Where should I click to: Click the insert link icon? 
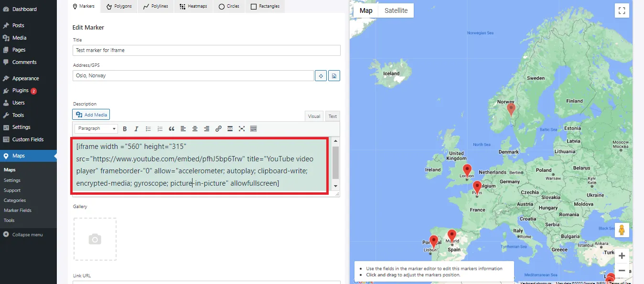point(218,129)
